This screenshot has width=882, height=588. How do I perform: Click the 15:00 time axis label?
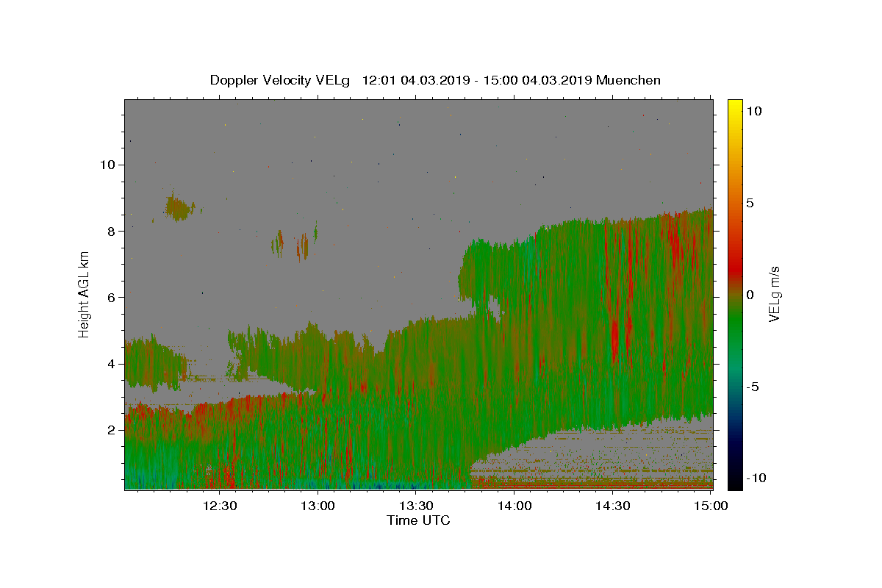point(711,506)
